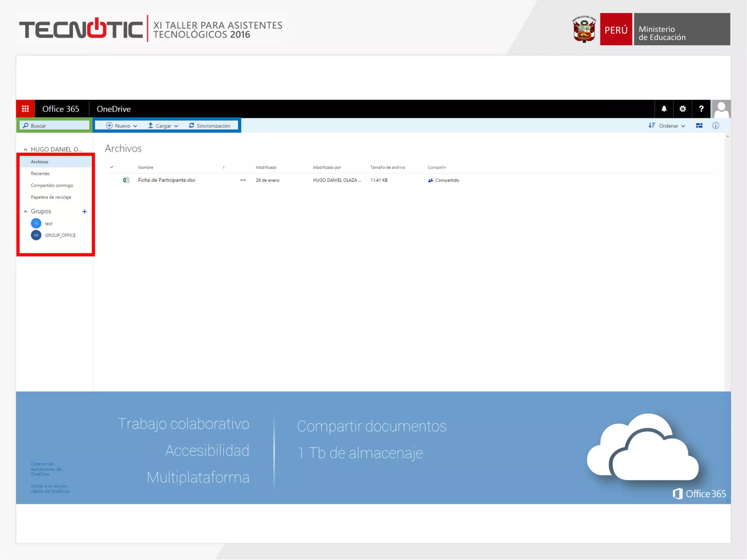The height and width of the screenshot is (560, 747).
Task: Select Recientes in the sidebar
Action: tap(40, 173)
